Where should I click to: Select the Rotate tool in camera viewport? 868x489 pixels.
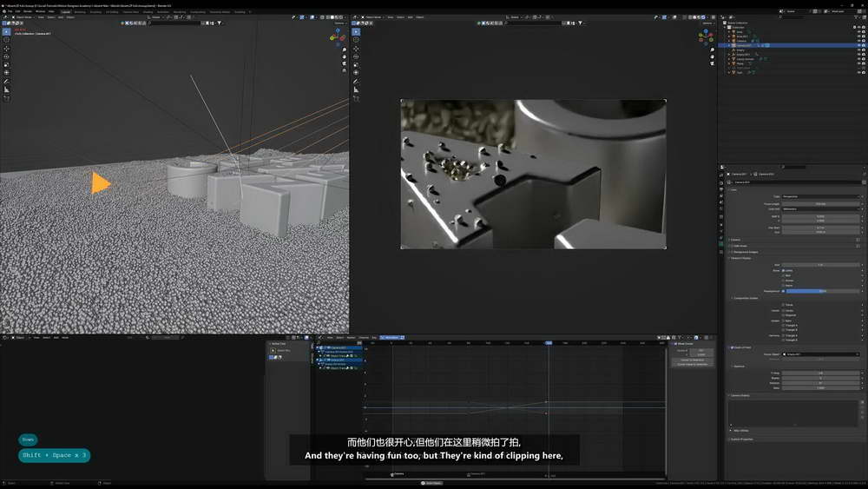pyautogui.click(x=356, y=56)
